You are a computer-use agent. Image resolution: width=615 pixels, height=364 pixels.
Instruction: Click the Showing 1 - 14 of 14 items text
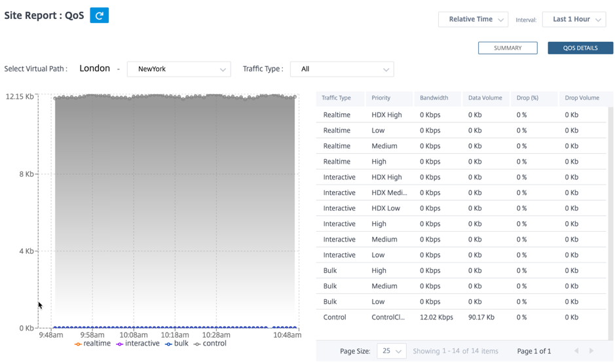[455, 351]
